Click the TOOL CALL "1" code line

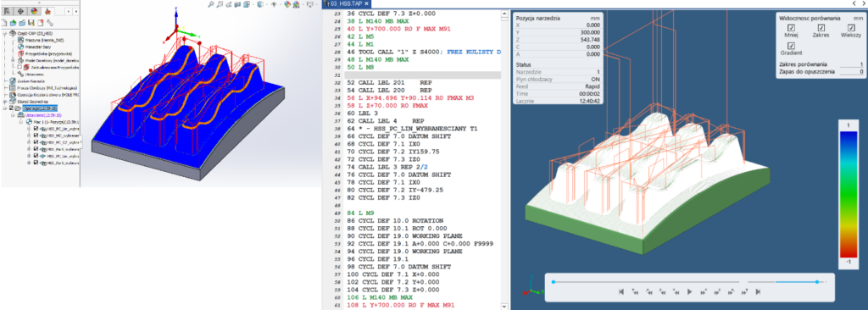click(424, 52)
